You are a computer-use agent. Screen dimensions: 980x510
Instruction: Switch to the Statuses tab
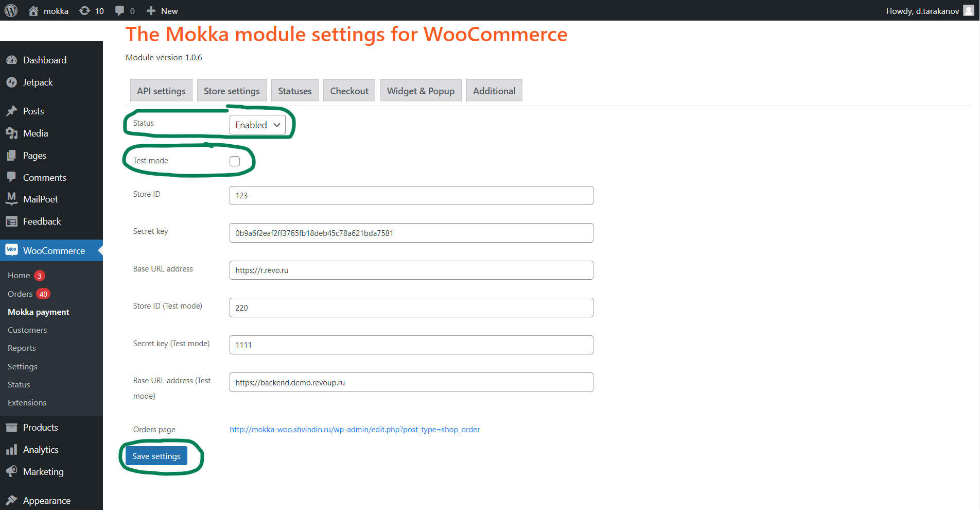click(295, 91)
